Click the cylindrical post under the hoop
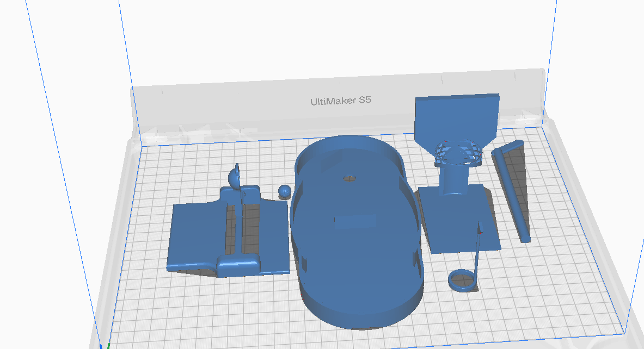 click(x=453, y=180)
